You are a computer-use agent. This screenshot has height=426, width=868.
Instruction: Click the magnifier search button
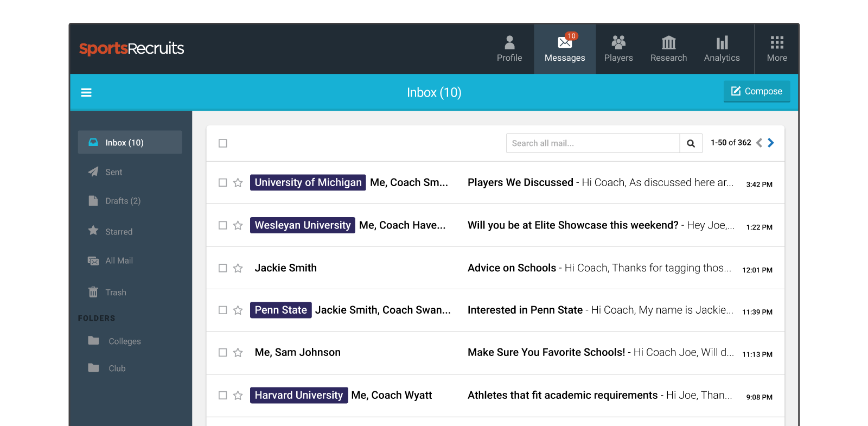pyautogui.click(x=691, y=143)
